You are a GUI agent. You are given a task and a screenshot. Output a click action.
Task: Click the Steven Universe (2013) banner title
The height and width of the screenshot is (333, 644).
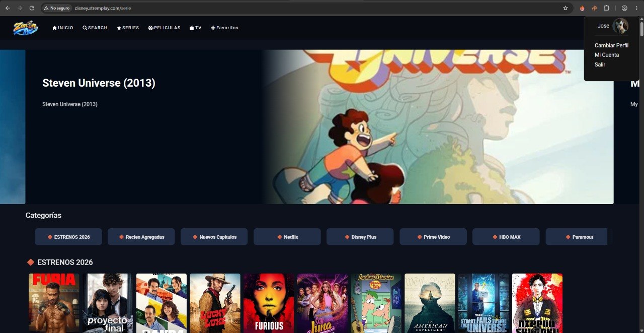(99, 83)
